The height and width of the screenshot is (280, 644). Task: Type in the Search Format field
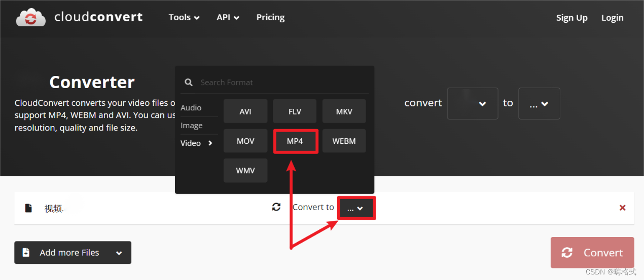pyautogui.click(x=274, y=82)
